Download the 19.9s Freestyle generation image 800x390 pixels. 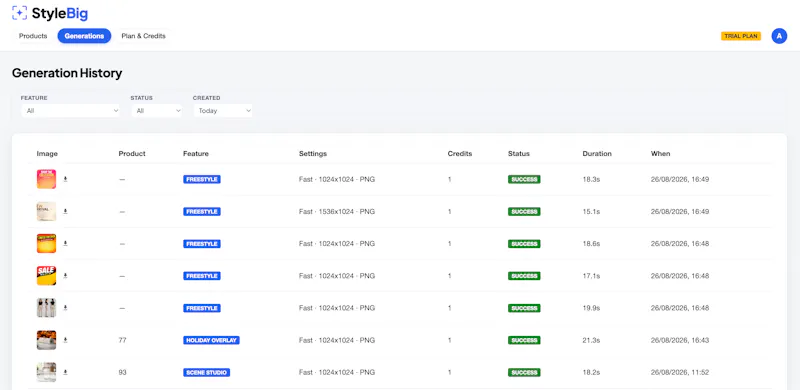[65, 308]
